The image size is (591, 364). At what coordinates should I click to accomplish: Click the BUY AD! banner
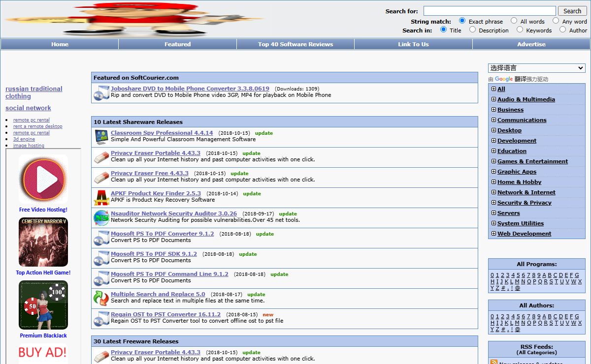[42, 352]
